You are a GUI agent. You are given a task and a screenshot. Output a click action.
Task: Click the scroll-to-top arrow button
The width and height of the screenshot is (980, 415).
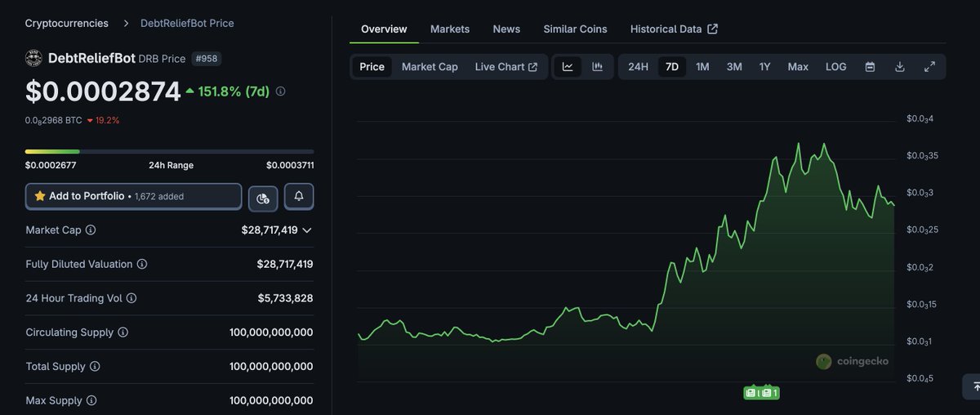pos(975,386)
